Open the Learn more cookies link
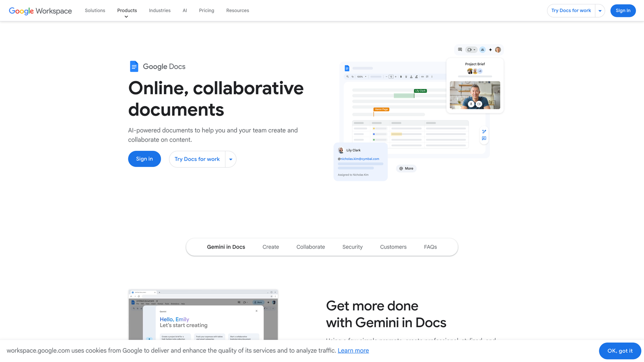 point(353,350)
